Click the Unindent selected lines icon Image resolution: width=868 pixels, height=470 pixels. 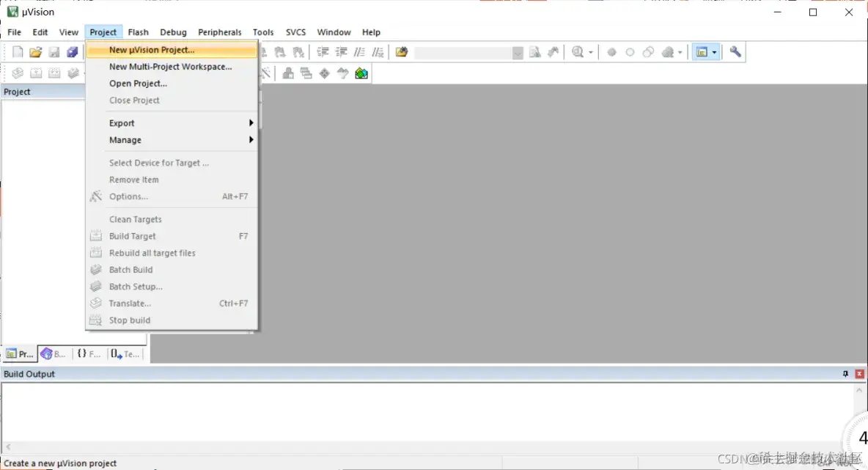coord(341,52)
